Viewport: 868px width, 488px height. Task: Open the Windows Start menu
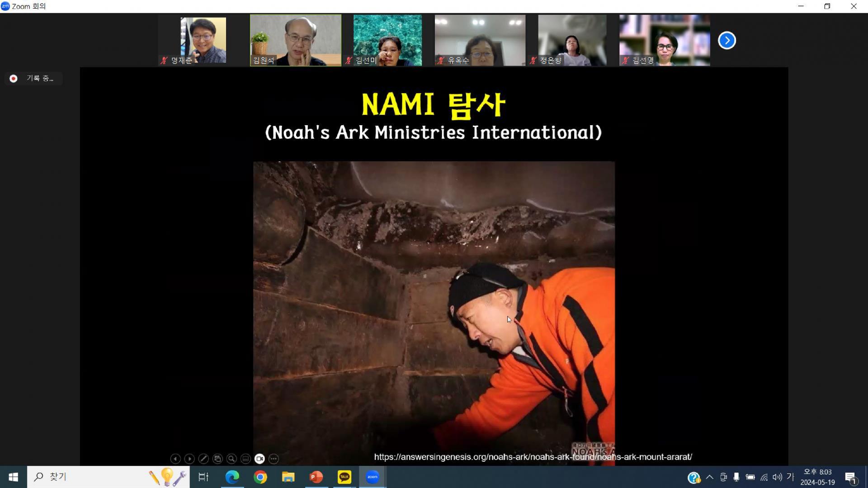[x=13, y=477]
